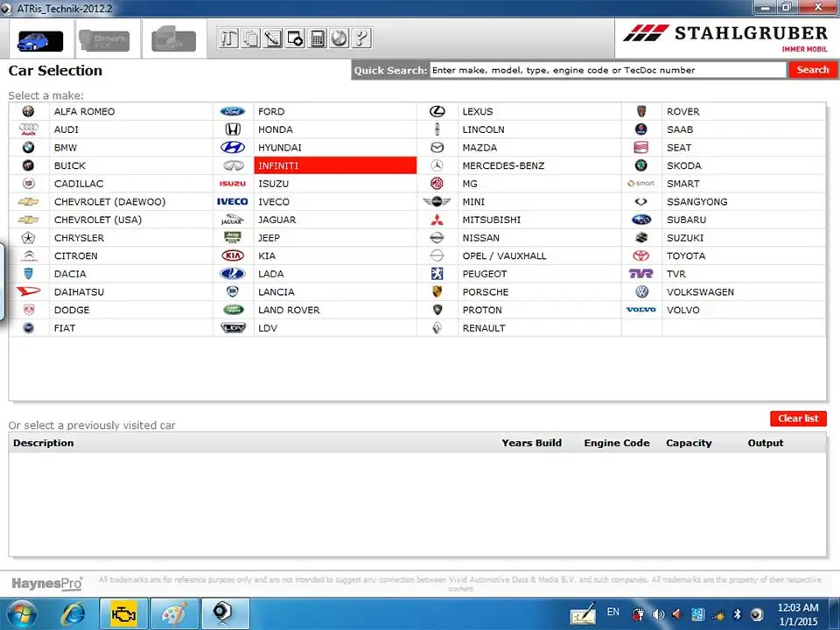Click the red Isuzu logo
This screenshot has width=840, height=630.
pos(233,184)
